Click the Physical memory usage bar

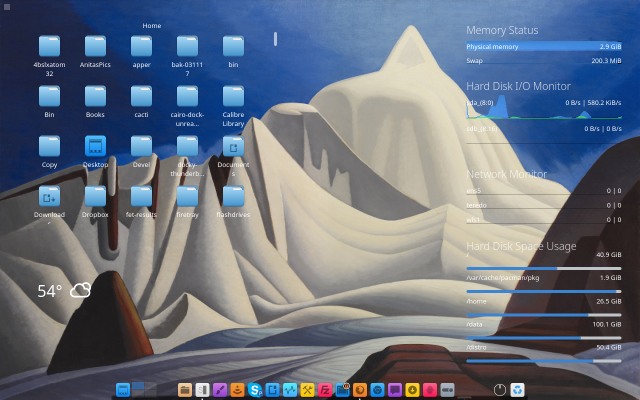(x=544, y=47)
